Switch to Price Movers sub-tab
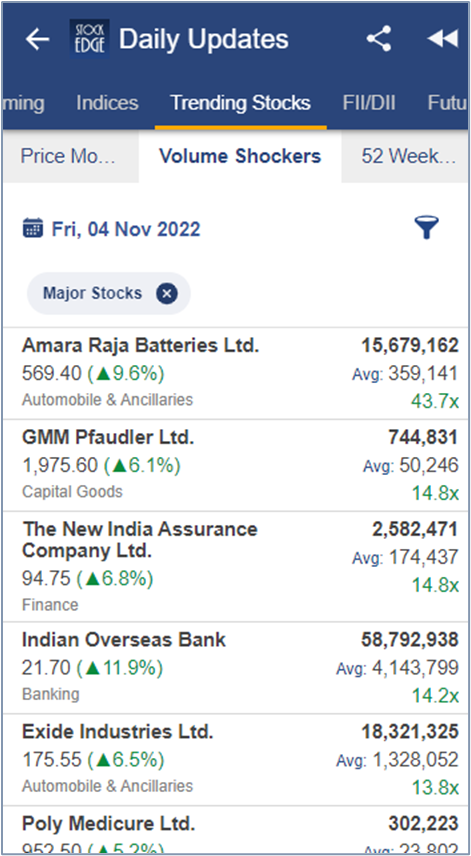Viewport: 471px width, 856px height. [70, 157]
